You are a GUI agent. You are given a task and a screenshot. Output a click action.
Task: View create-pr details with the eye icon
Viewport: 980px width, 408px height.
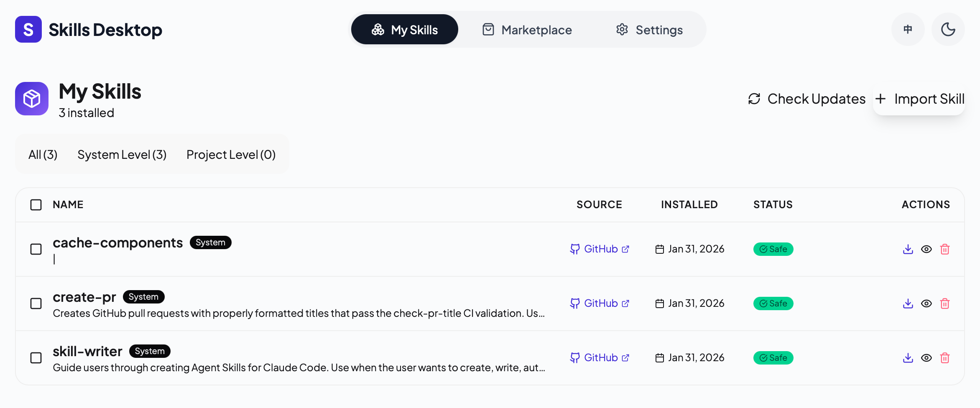(926, 303)
